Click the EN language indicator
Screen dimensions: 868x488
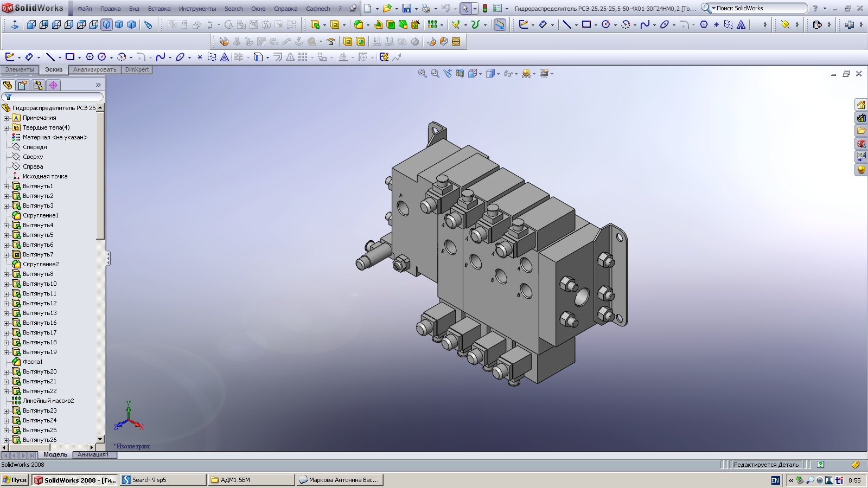(x=775, y=480)
